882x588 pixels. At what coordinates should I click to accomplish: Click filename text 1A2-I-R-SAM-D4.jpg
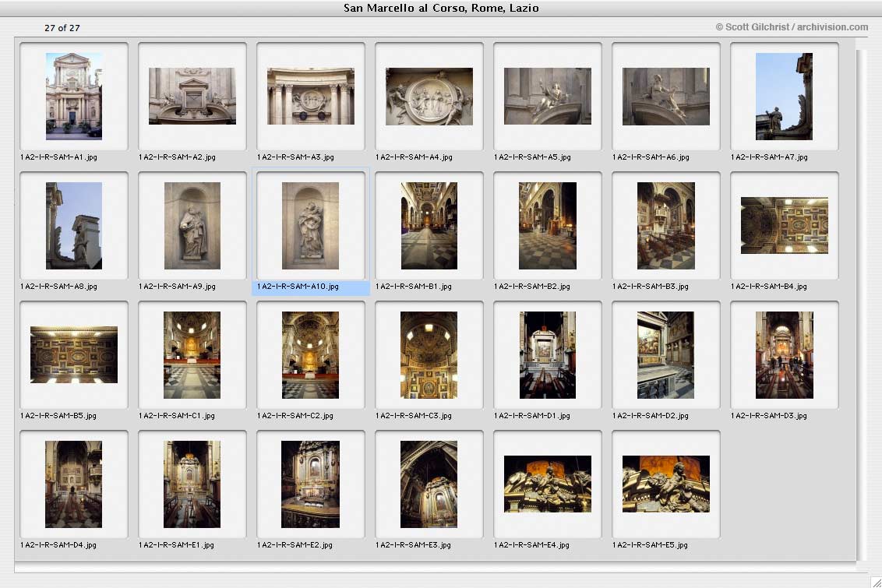click(58, 545)
